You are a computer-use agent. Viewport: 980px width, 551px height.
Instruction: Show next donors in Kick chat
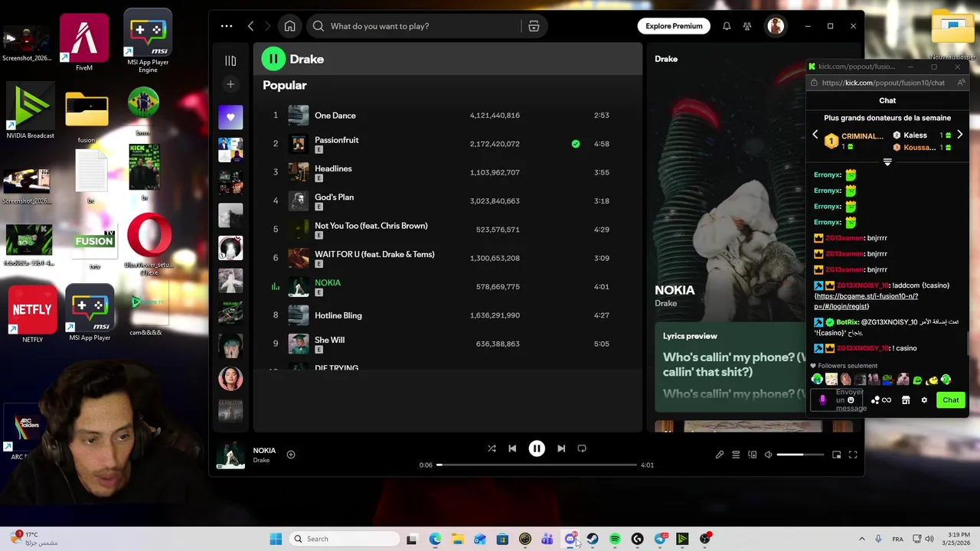[959, 135]
